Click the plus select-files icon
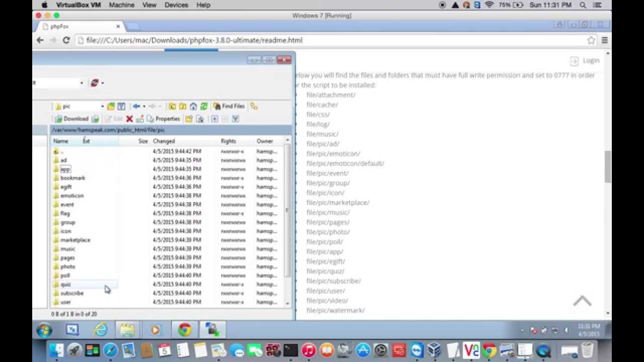644x362 pixels. 214,119
